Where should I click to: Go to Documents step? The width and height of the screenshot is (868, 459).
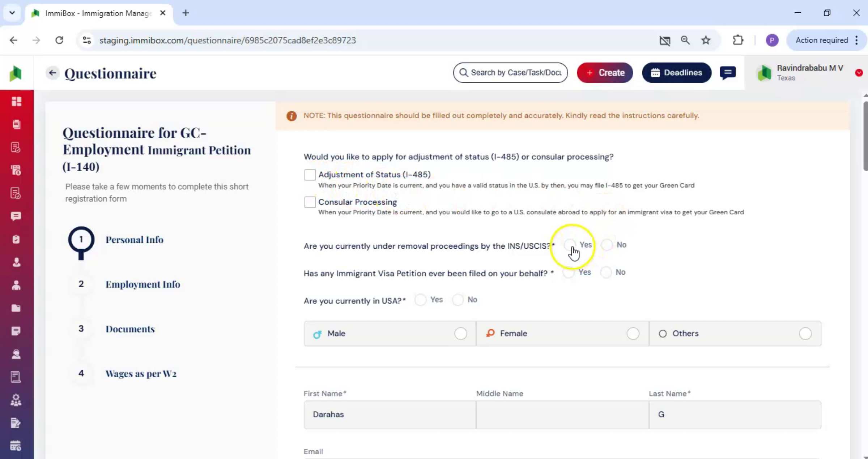tap(130, 329)
